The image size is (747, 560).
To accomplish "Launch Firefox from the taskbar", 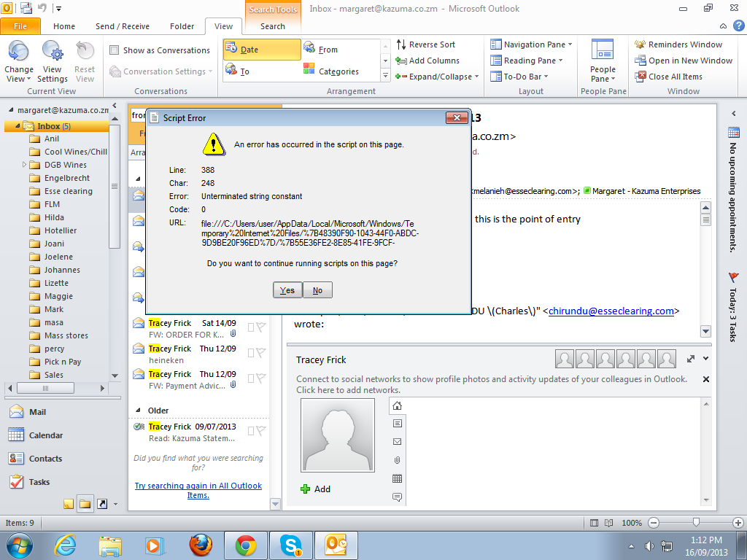I will point(201,545).
